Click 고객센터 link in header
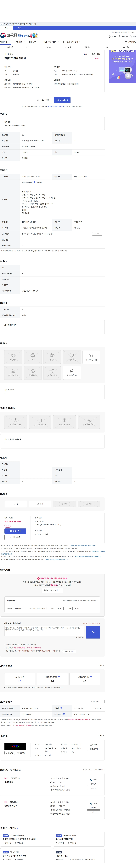Viewport: 136px width, 868px height. point(114,32)
